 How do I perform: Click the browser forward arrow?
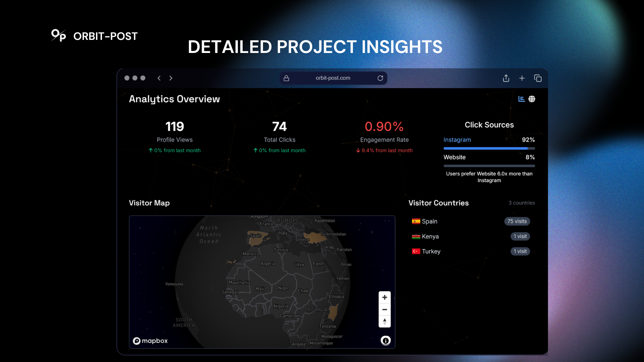(171, 78)
